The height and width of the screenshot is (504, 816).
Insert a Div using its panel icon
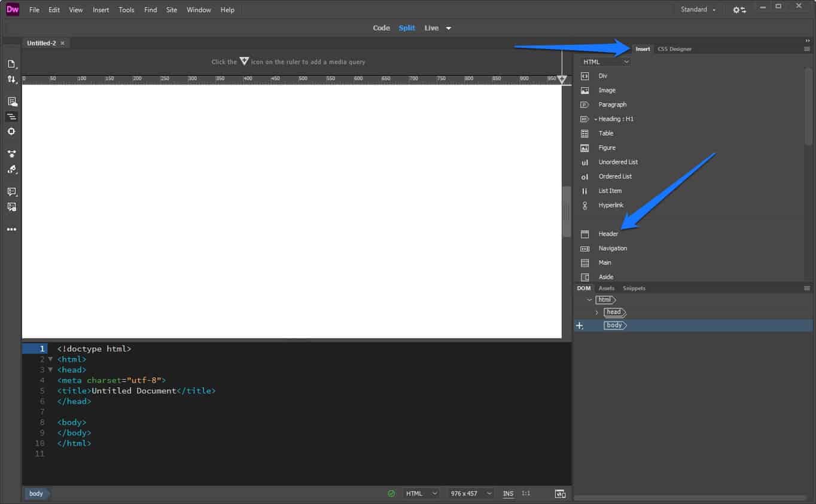(584, 76)
